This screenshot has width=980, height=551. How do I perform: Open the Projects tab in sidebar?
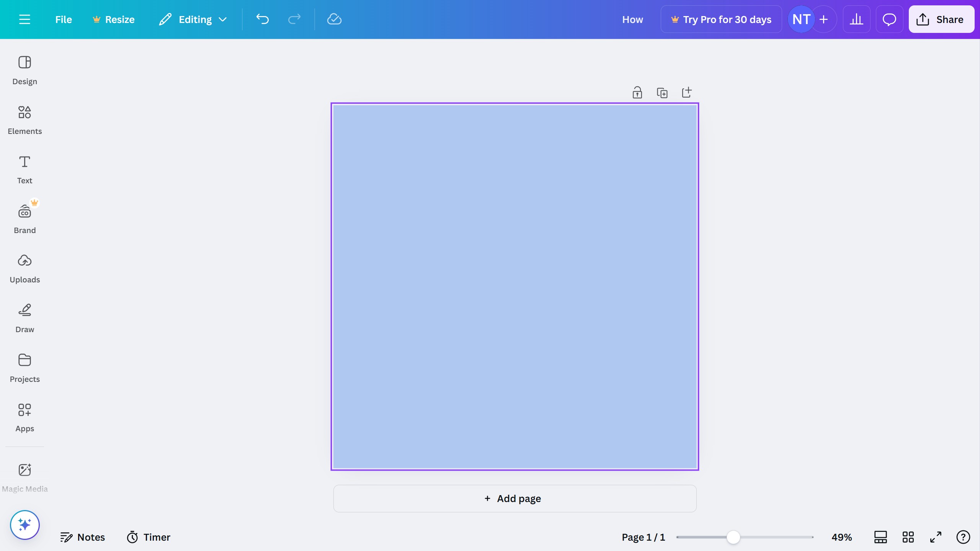click(x=24, y=368)
